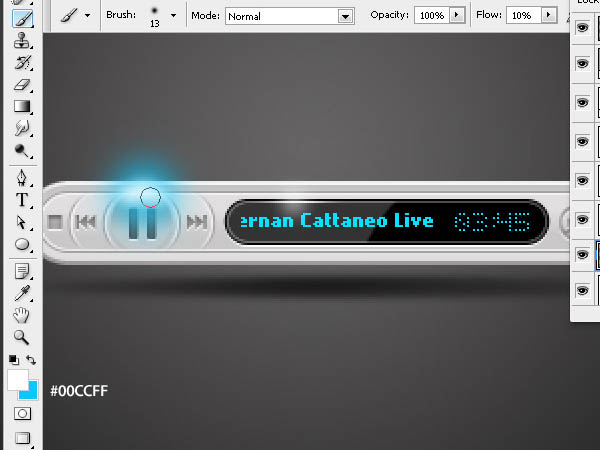Select the Brush tool in the toolbox
Viewport: 600px width, 450px height.
click(22, 18)
